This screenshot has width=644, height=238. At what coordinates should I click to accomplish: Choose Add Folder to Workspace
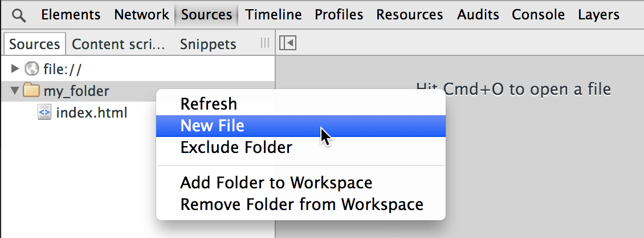276,183
